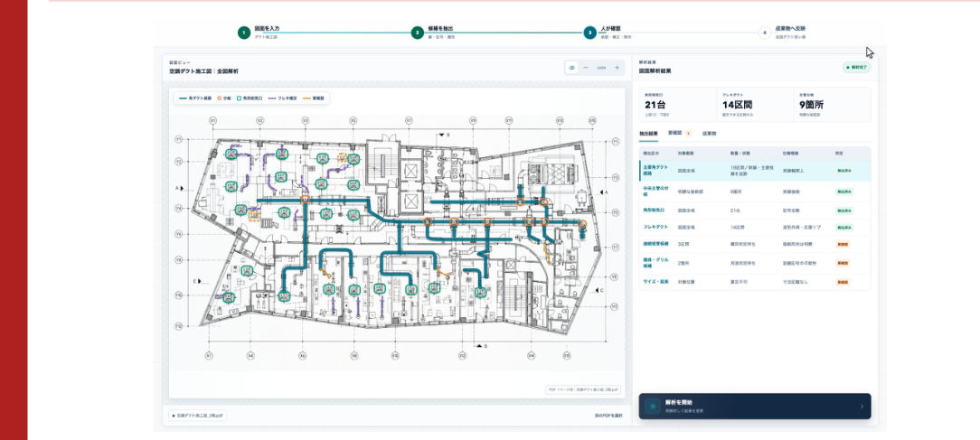Select the 角形制気口 table row
The height and width of the screenshot is (440, 980).
pos(755,211)
